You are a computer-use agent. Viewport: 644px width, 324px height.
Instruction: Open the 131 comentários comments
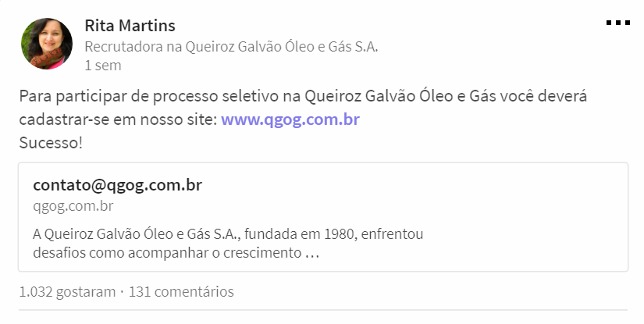coord(181,292)
